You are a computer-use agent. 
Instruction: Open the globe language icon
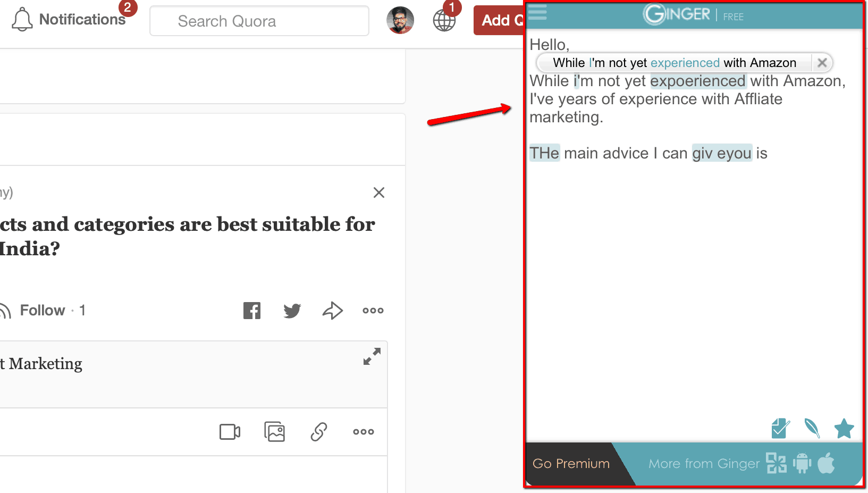click(444, 21)
